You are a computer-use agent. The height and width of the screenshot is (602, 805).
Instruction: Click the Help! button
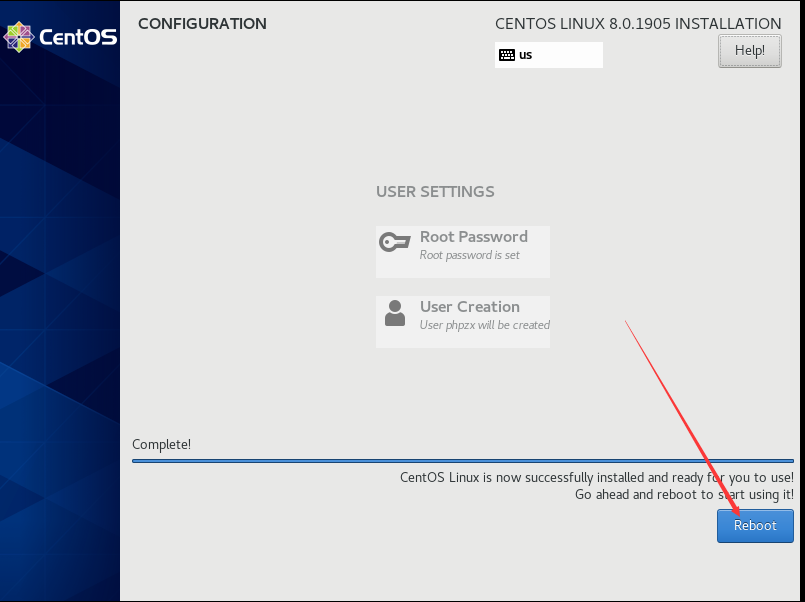(749, 50)
